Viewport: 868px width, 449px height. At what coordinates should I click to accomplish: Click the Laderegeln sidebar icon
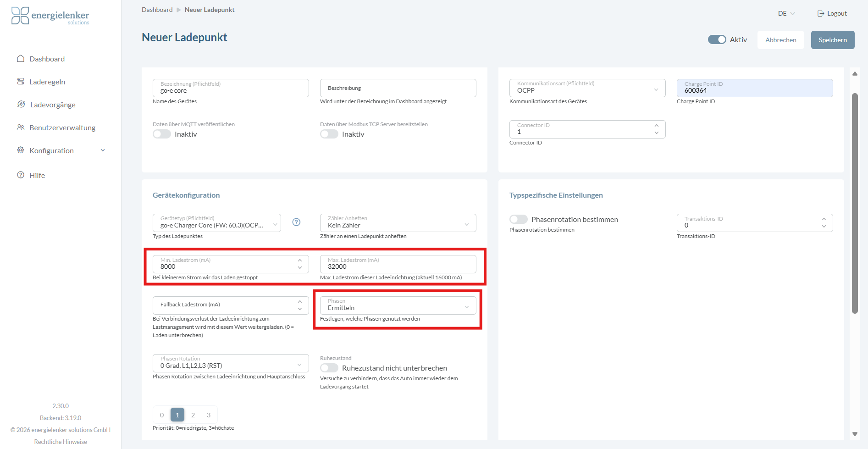[x=21, y=82]
